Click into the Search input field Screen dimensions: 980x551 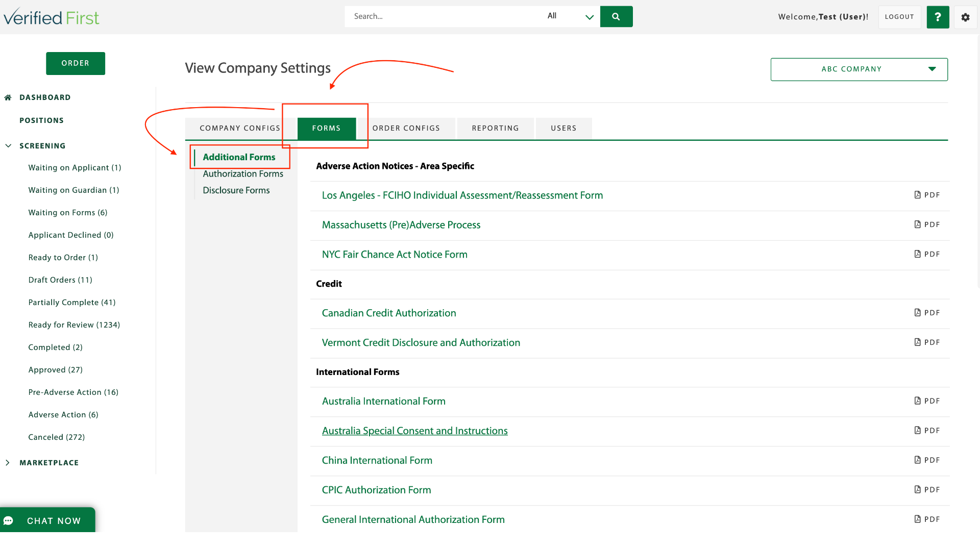click(443, 16)
